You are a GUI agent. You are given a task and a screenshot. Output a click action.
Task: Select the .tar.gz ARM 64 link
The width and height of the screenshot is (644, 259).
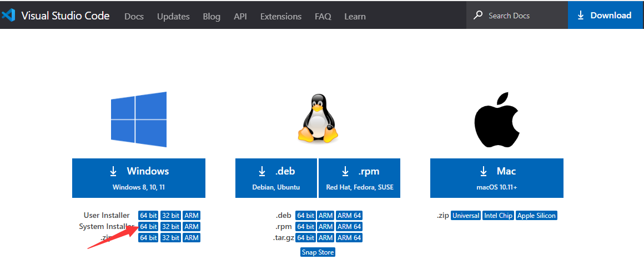[349, 238]
